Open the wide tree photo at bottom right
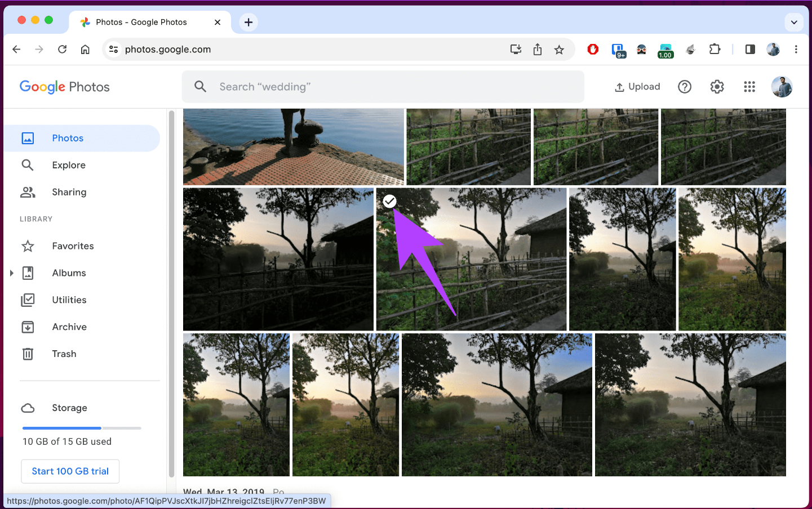Viewport: 812px width, 509px height. [690, 405]
